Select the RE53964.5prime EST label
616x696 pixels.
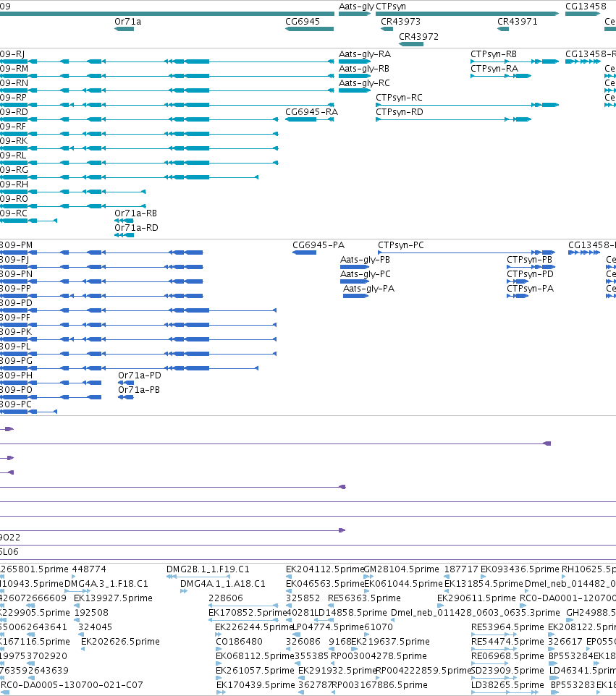[507, 627]
